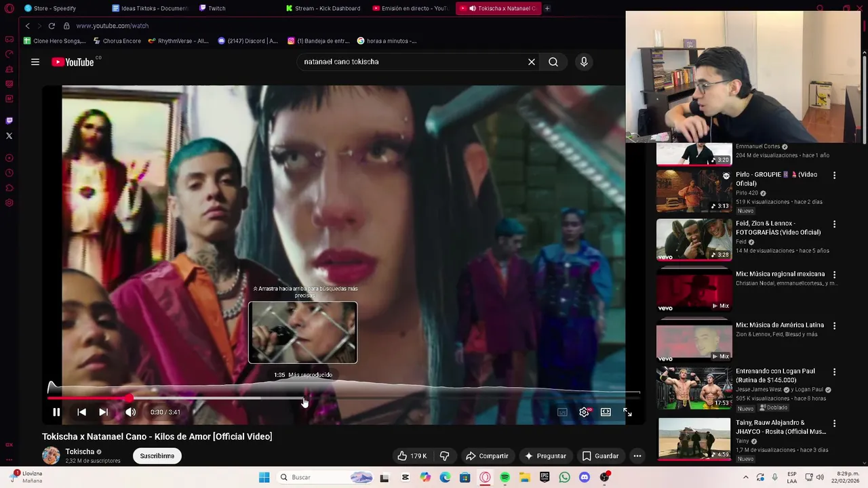The image size is (868, 488).
Task: Click the Preguntar button
Action: click(545, 456)
